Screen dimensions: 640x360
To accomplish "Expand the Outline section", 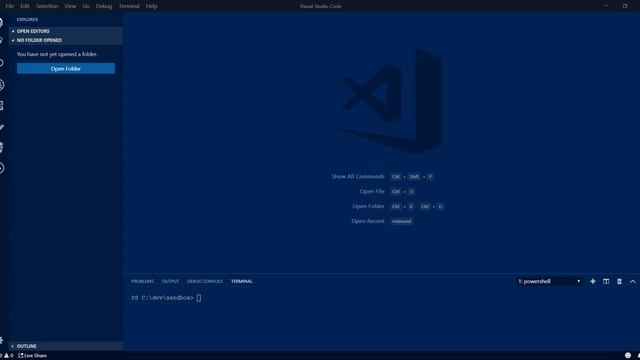I will 66,346.
